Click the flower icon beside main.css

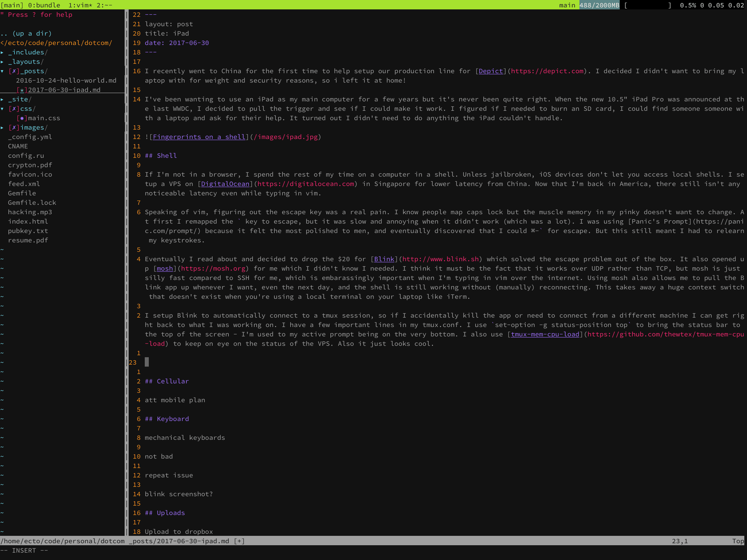(21, 118)
